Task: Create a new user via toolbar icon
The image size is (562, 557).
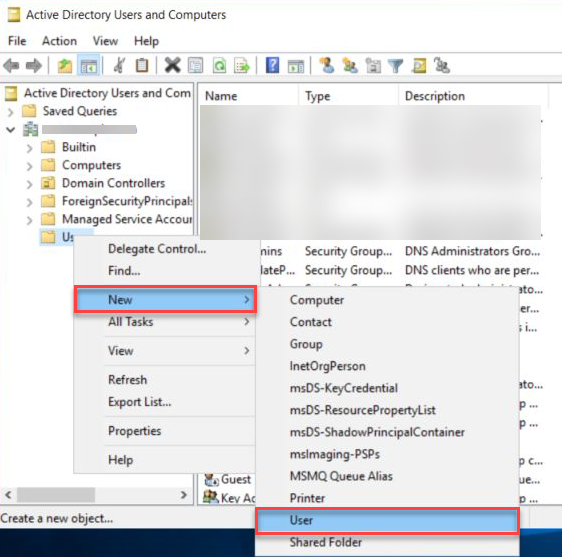Action: (x=327, y=66)
